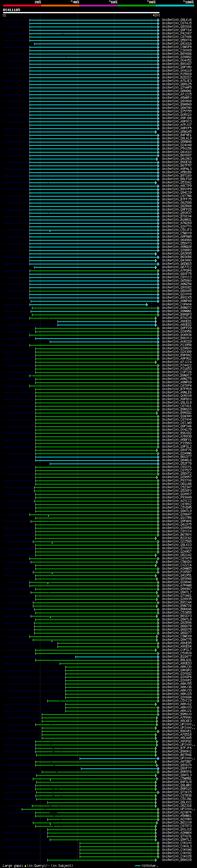This screenshot has width=197, height=868.
Task: Click the UniRef100_A7J2I5 label
Action: tap(177, 94)
